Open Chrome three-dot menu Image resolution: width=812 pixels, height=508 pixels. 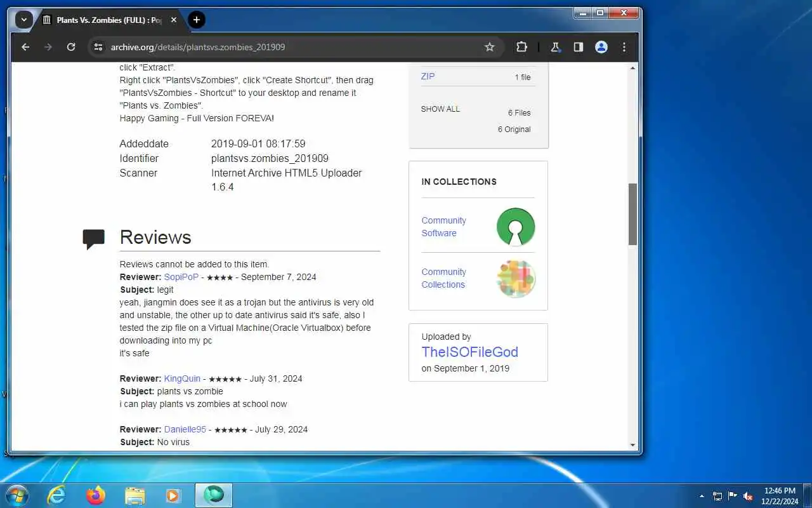click(624, 47)
